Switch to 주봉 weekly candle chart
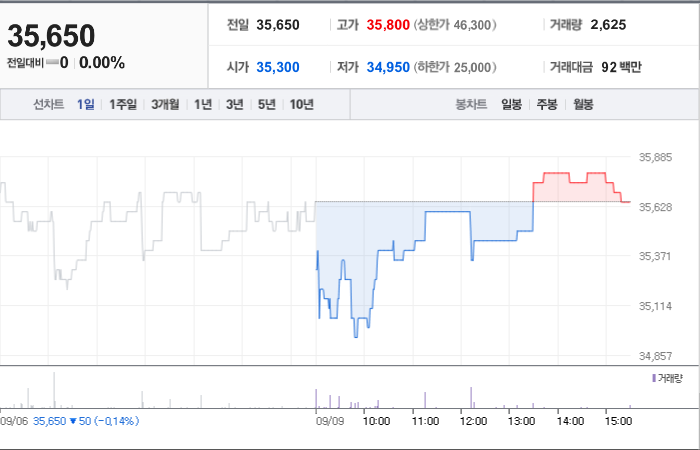700x450 pixels. 547,104
